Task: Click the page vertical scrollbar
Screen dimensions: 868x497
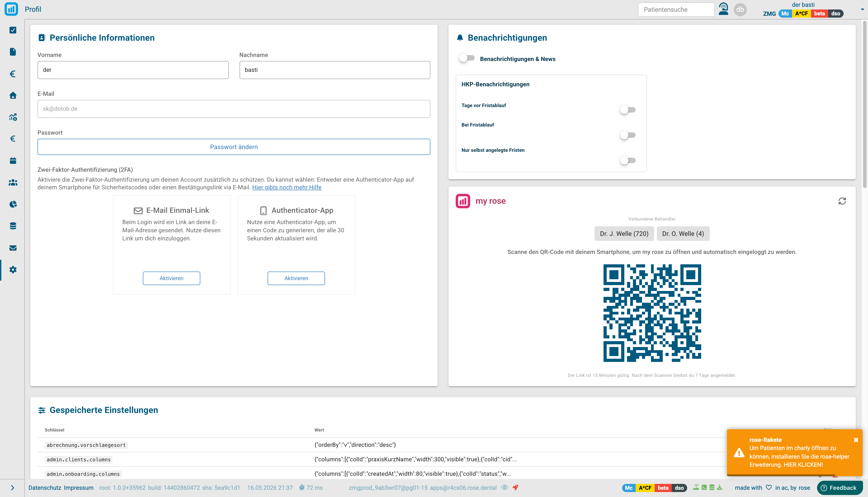Action: tap(865, 104)
